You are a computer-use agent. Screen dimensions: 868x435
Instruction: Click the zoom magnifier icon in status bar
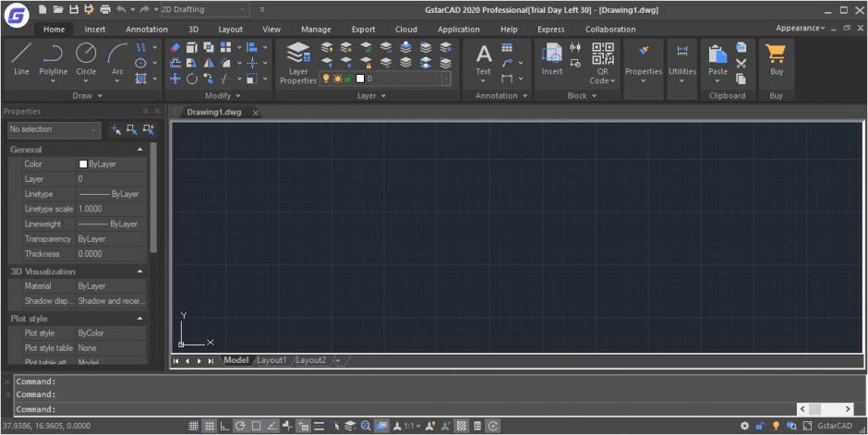point(366,426)
